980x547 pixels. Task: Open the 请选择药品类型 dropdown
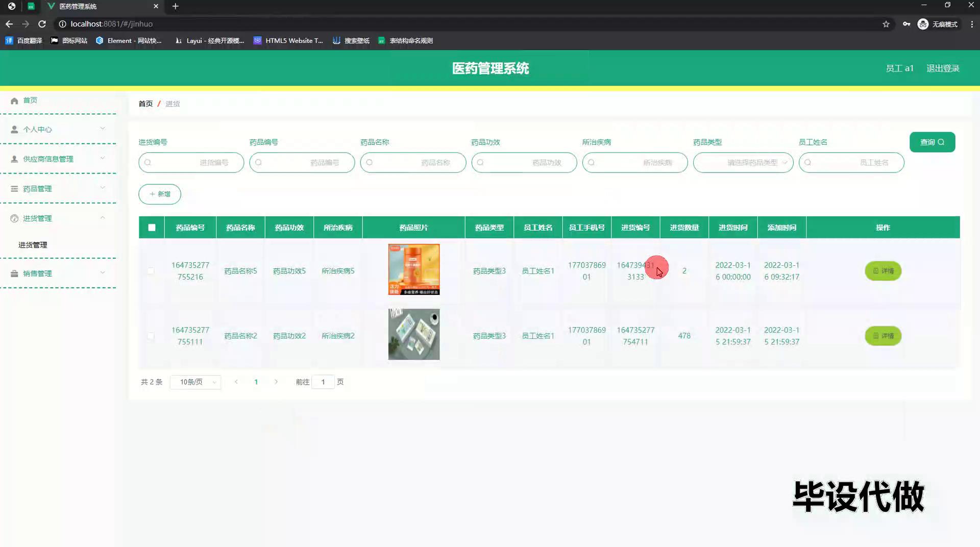click(743, 163)
